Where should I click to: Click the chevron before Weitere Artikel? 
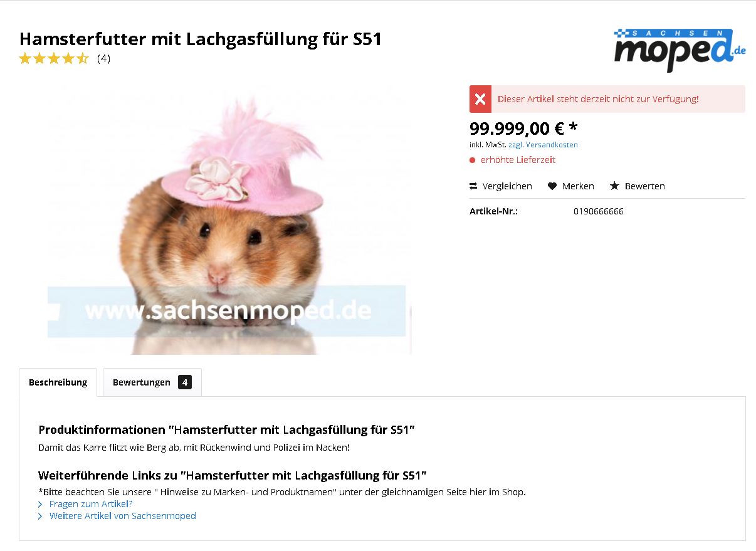(41, 516)
